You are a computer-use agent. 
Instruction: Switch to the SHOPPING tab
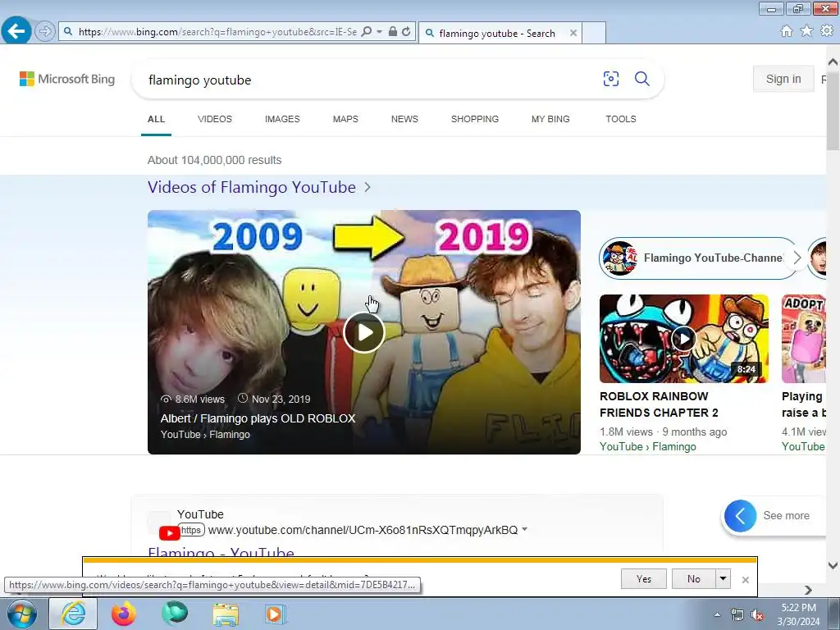pyautogui.click(x=475, y=119)
